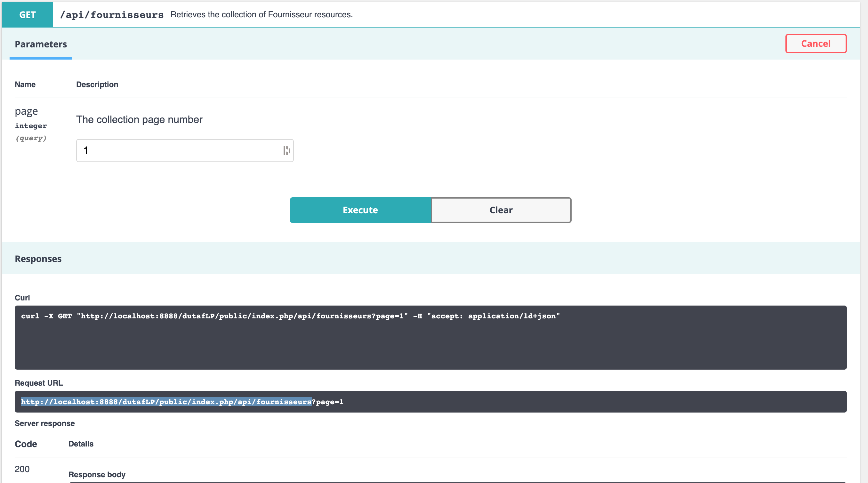Open the highlighted request URL
Image resolution: width=868 pixels, height=483 pixels.
pos(166,402)
